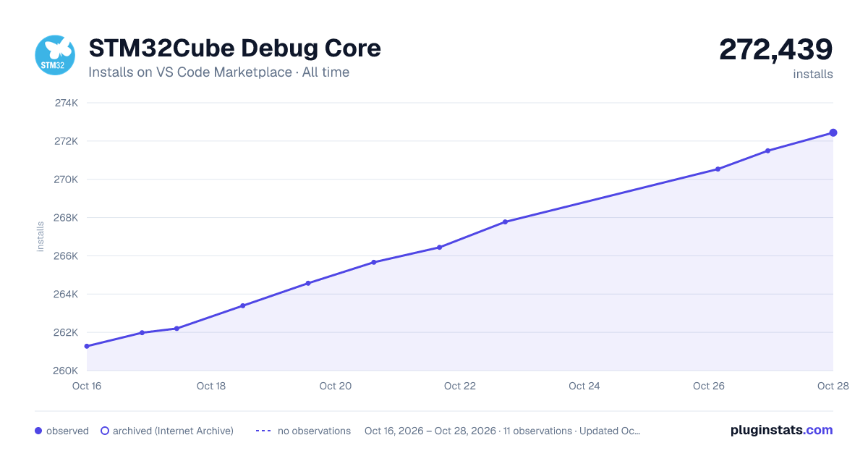868x456 pixels.
Task: Select the final data point on Oct 28
Action: tap(833, 132)
